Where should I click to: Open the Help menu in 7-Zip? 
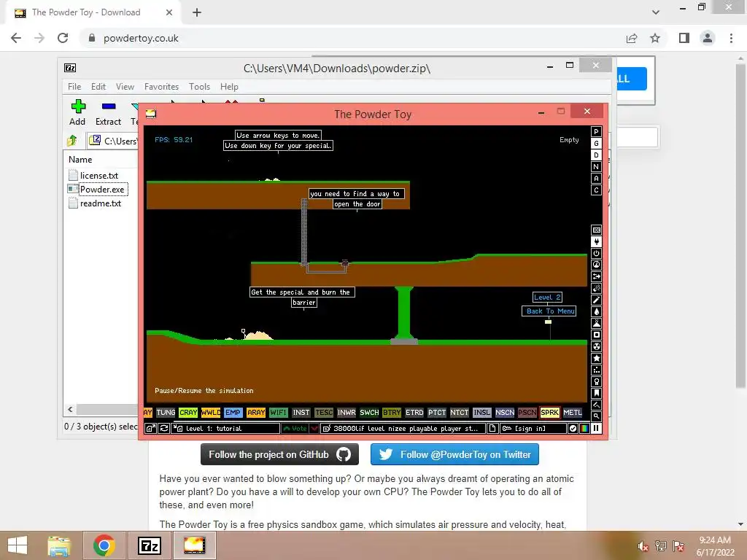pyautogui.click(x=229, y=87)
